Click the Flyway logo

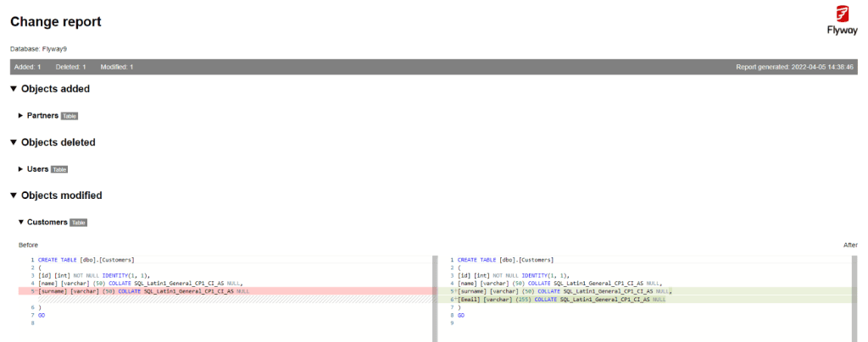(x=843, y=19)
